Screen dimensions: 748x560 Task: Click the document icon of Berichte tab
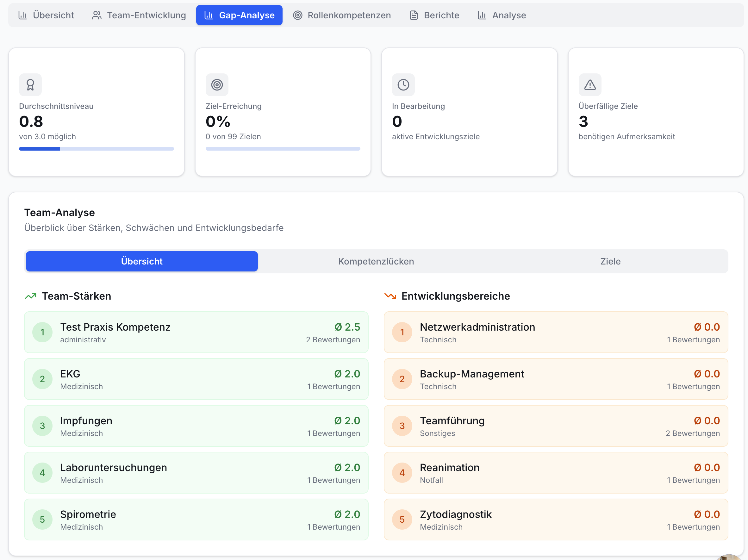click(x=414, y=15)
